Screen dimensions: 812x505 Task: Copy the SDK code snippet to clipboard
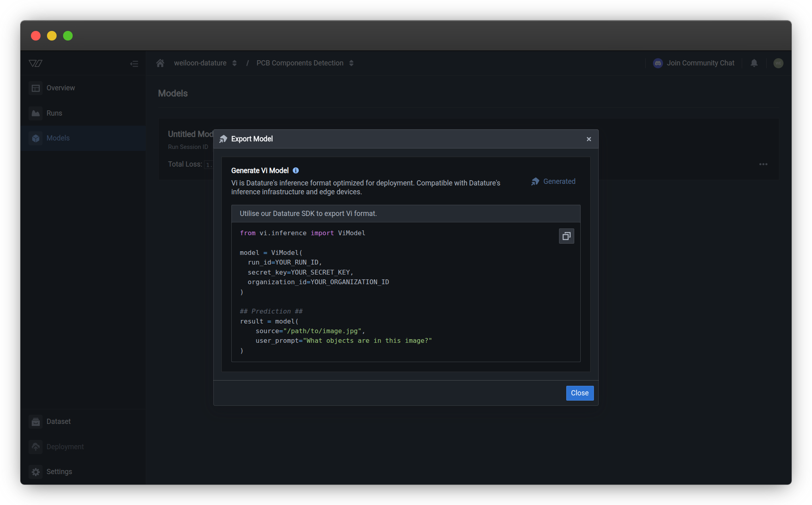pos(566,236)
